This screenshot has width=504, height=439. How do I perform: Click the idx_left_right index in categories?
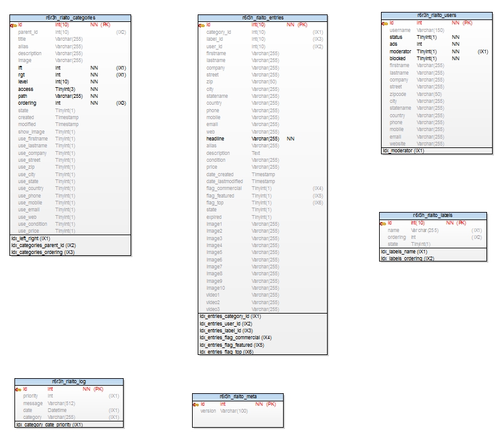[x=31, y=238]
